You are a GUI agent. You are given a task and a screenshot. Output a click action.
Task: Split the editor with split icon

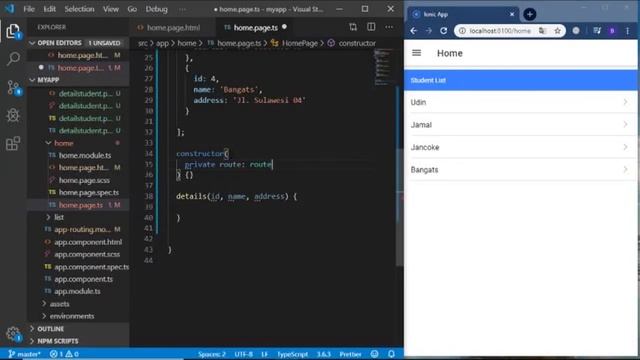371,27
